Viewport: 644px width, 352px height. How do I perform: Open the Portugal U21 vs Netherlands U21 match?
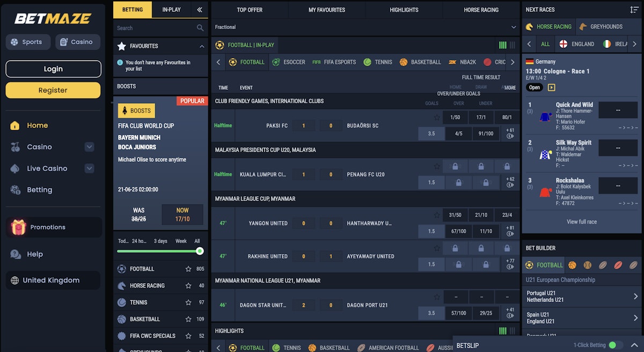click(582, 297)
